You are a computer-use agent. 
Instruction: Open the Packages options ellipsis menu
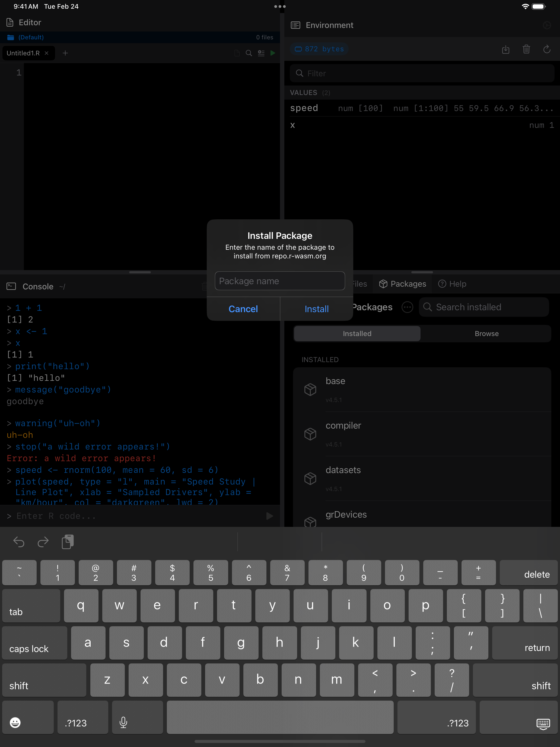tap(407, 307)
